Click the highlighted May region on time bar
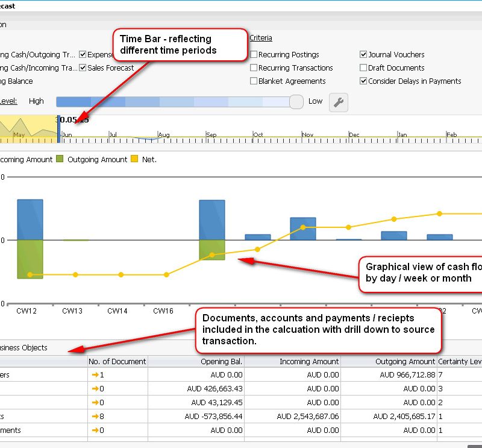 click(x=28, y=129)
